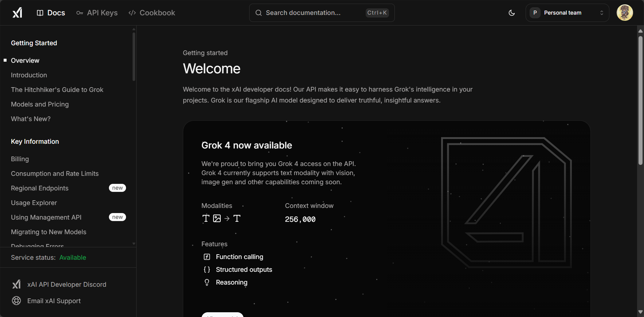The image size is (644, 317).
Task: Click the main page vertical scrollbar
Action: [641, 101]
